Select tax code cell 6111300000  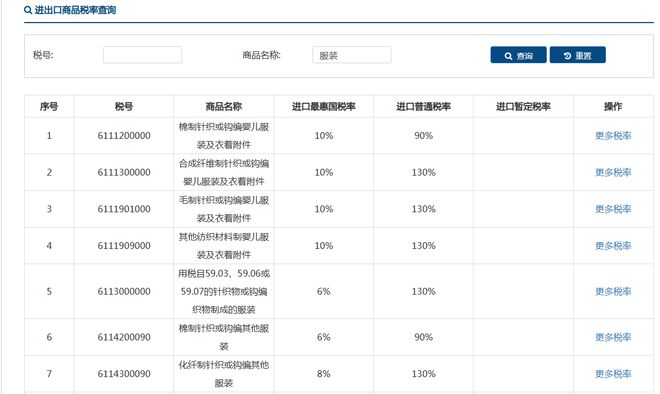click(x=124, y=172)
